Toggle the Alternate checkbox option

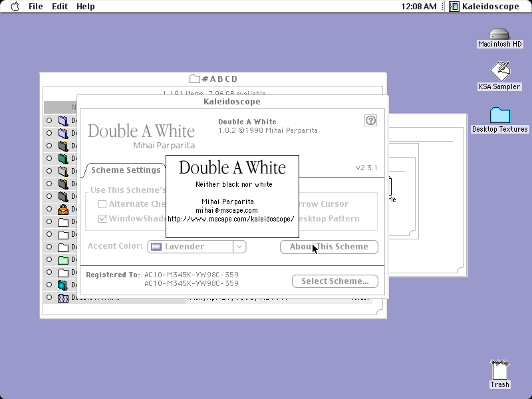click(102, 204)
